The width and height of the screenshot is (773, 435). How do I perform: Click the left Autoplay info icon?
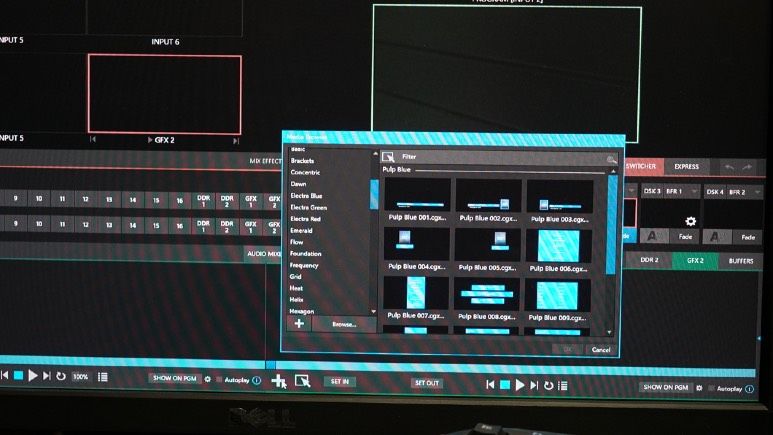(x=256, y=380)
